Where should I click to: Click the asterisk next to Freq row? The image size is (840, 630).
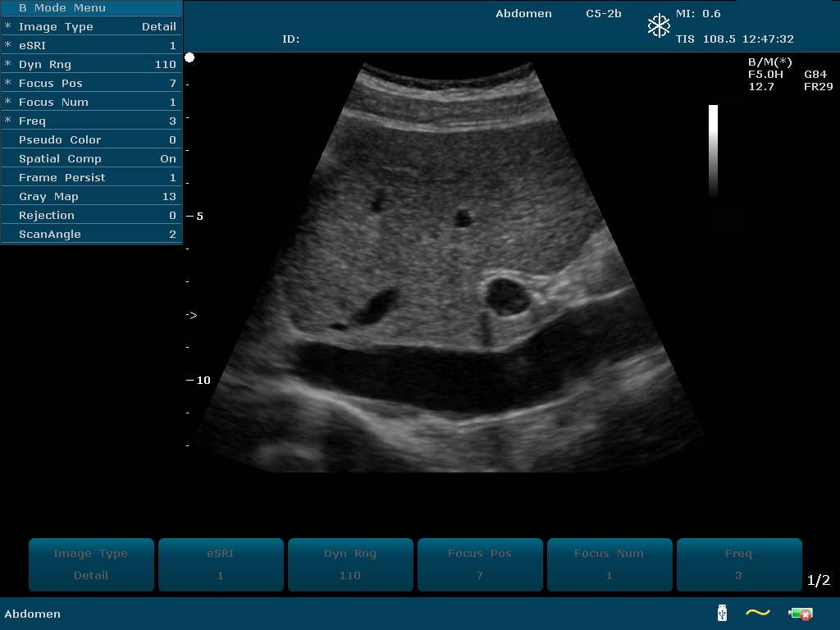[x=8, y=121]
